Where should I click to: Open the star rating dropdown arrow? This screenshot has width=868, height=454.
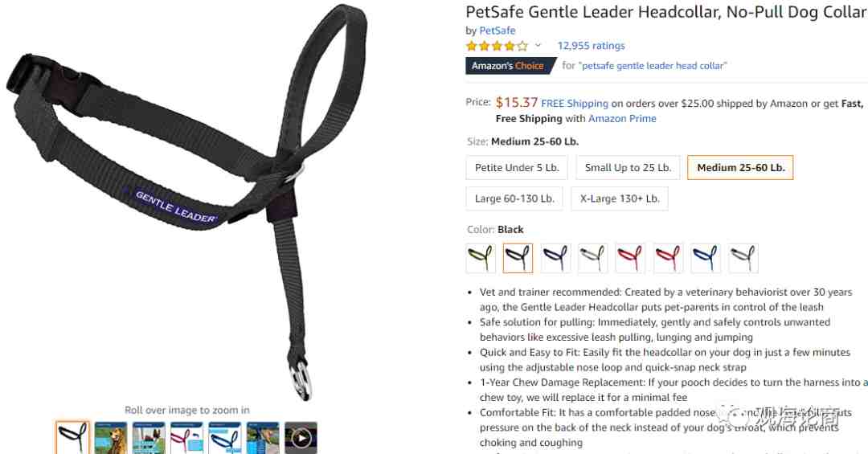[x=538, y=45]
